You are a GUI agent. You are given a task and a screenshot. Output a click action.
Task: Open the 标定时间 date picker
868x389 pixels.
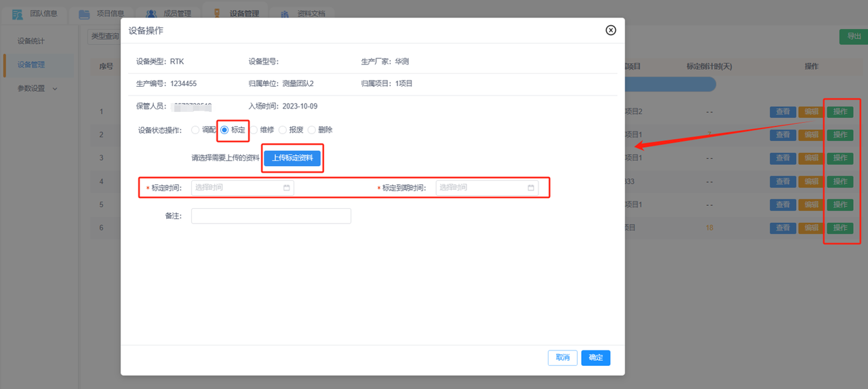(237, 188)
